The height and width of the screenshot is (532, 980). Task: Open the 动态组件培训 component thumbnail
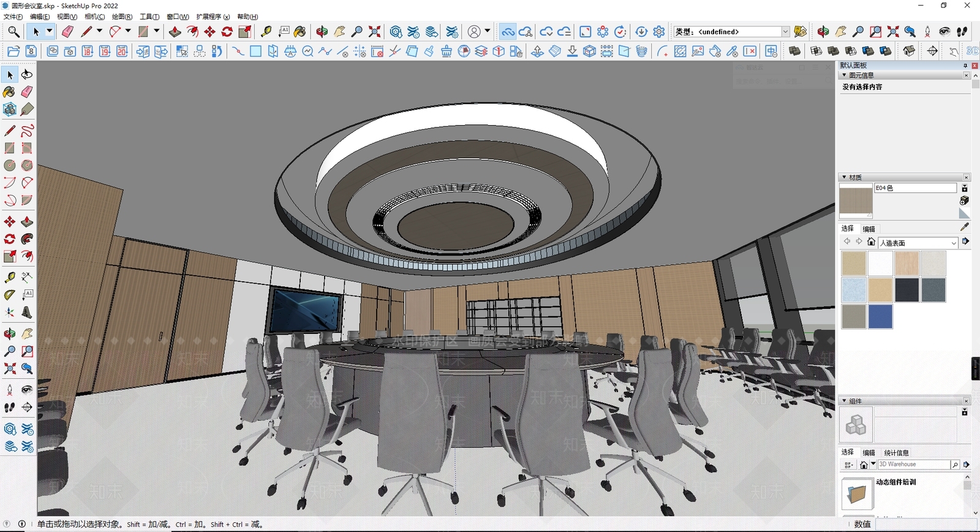point(857,493)
